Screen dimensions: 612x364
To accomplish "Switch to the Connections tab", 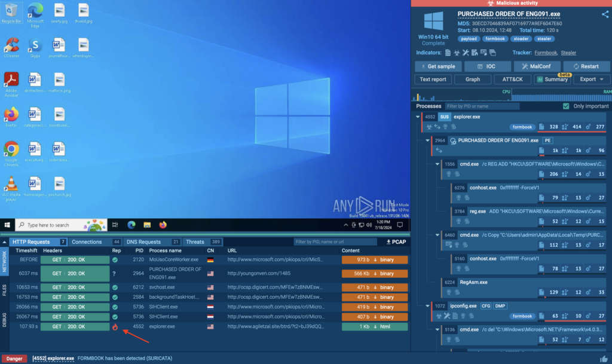I will (95, 242).
